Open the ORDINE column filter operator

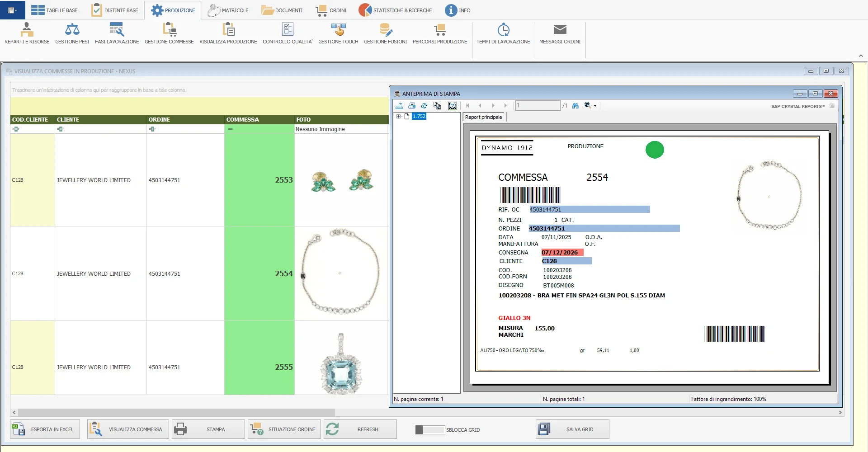[x=152, y=129]
